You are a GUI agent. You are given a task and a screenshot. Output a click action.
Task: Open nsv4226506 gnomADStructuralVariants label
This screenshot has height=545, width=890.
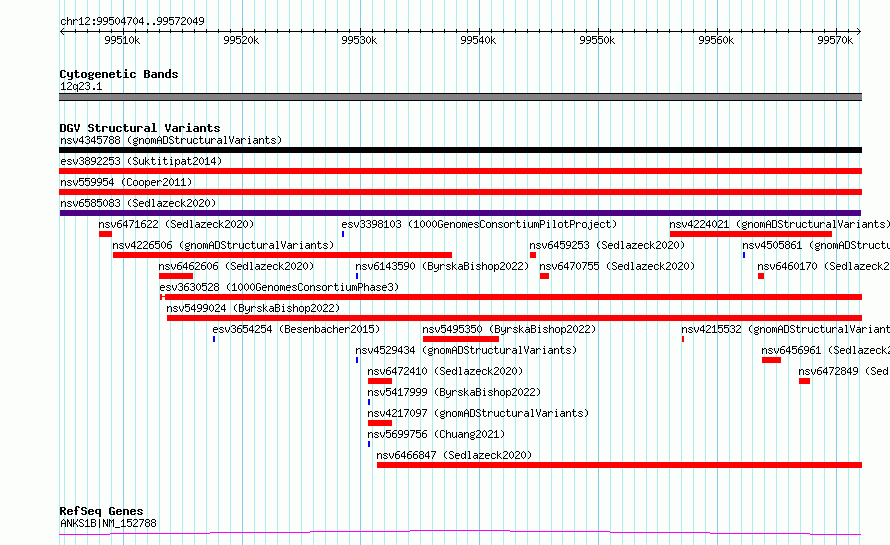click(223, 245)
